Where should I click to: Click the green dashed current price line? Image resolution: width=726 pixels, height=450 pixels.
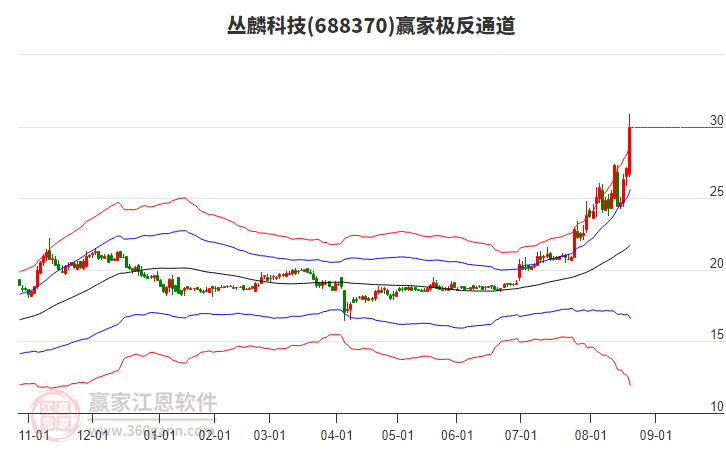pyautogui.click(x=677, y=127)
